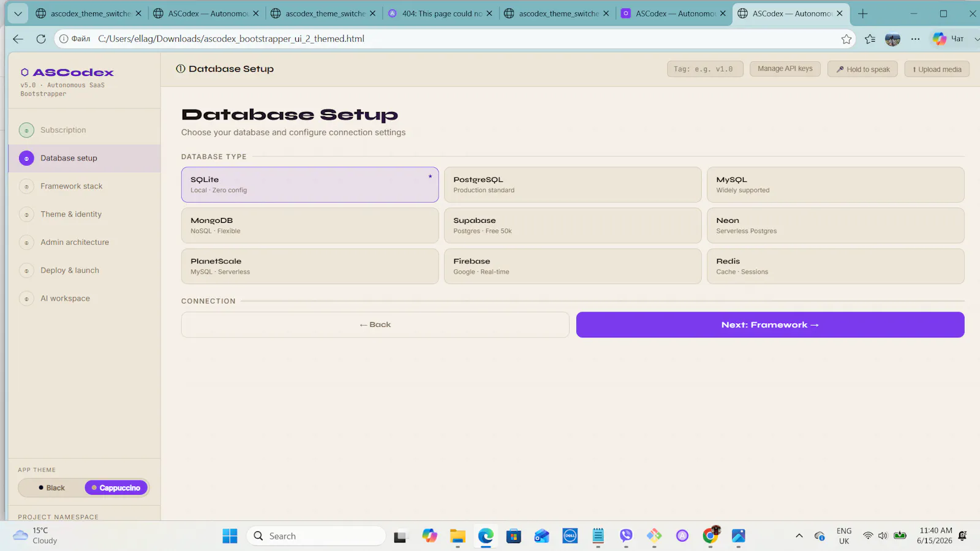Select the PlanetScale database type

pyautogui.click(x=310, y=266)
